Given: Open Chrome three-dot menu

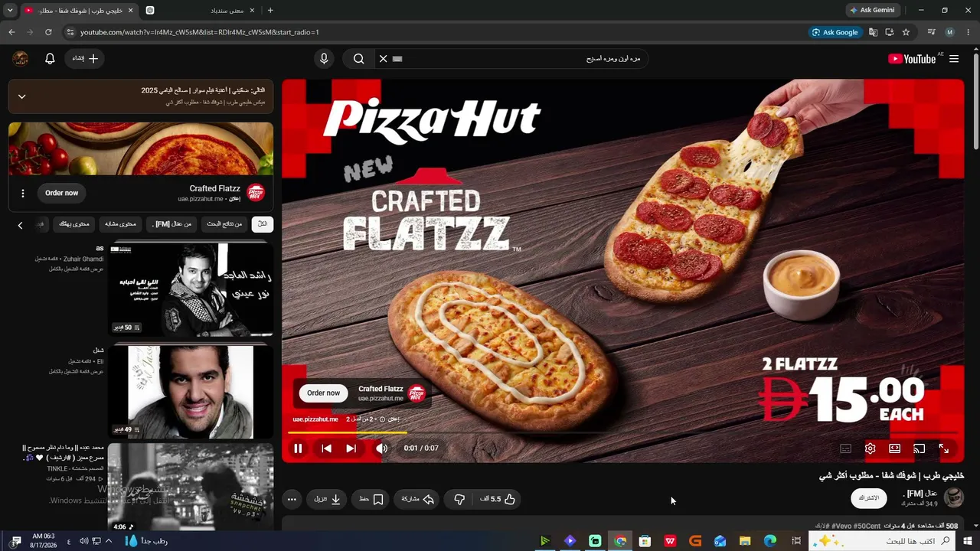Looking at the screenshot, I should point(968,32).
